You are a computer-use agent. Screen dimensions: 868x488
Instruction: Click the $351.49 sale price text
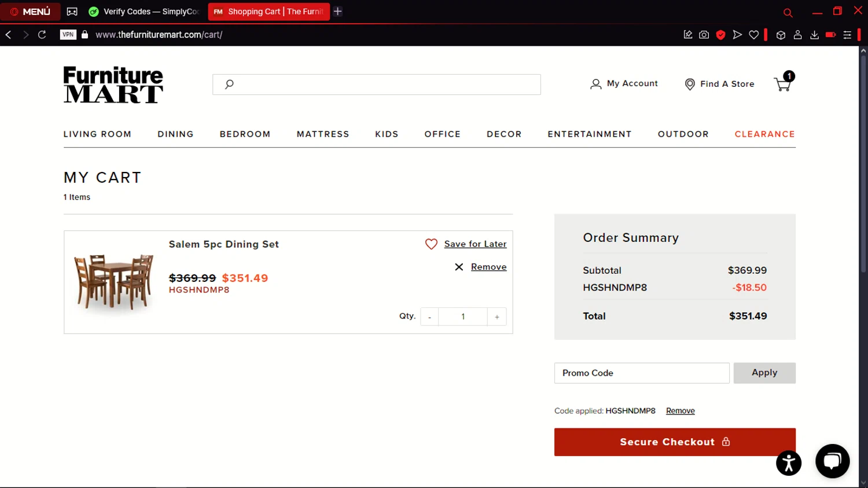245,278
